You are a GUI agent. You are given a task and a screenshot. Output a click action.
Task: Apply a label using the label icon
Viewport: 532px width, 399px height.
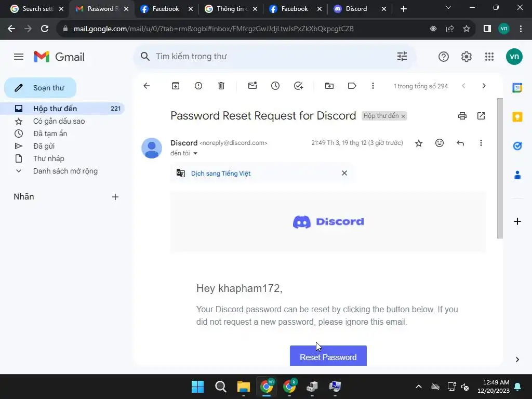click(352, 86)
